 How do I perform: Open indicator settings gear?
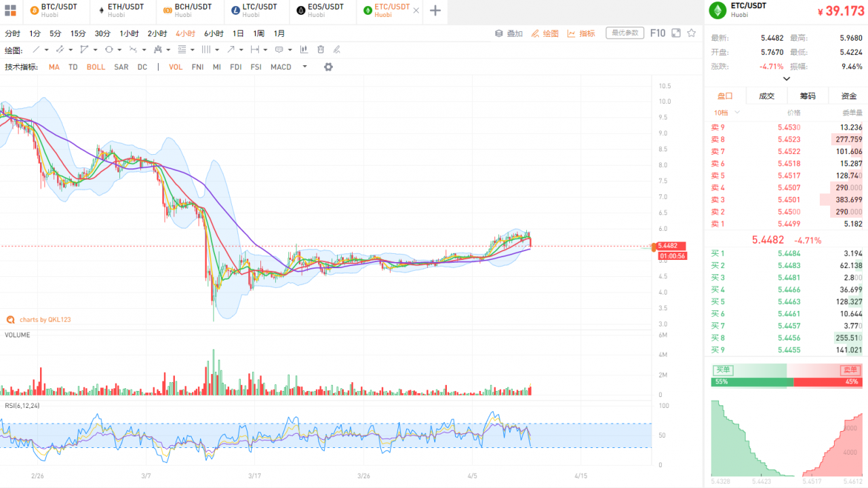coord(328,67)
